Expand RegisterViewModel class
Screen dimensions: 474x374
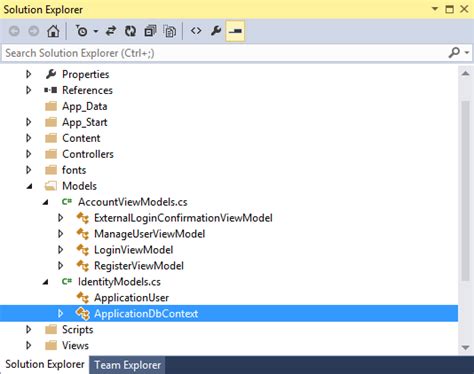(x=60, y=266)
